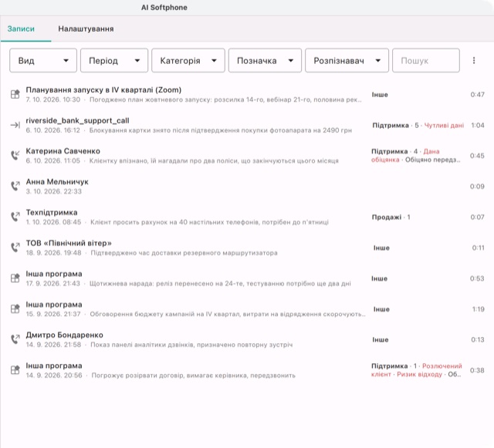Image resolution: width=494 pixels, height=448 pixels.
Task: Click the import arrow icon beside riverside_bank_support_call
Action: coord(15,125)
